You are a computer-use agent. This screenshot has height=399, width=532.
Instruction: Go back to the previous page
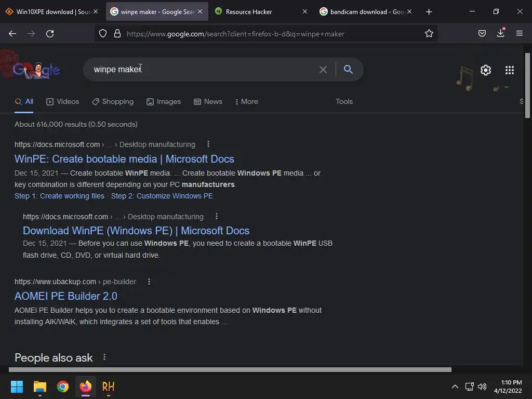[12, 34]
